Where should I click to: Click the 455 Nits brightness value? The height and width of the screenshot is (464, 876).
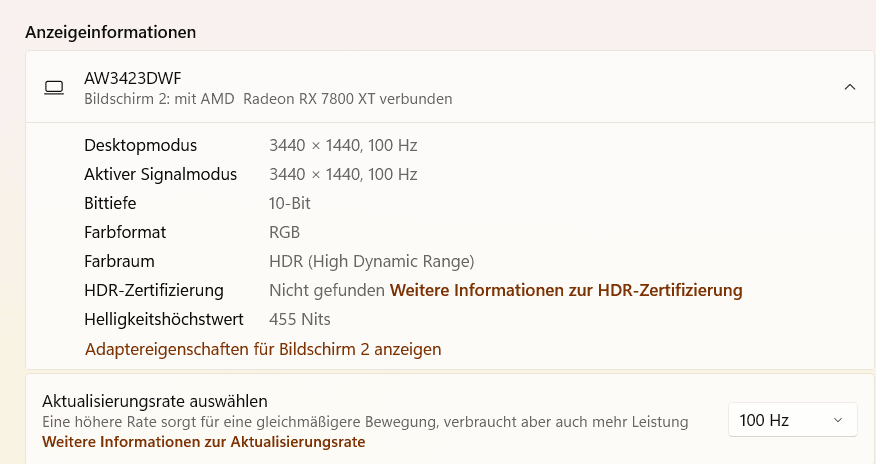click(x=300, y=320)
